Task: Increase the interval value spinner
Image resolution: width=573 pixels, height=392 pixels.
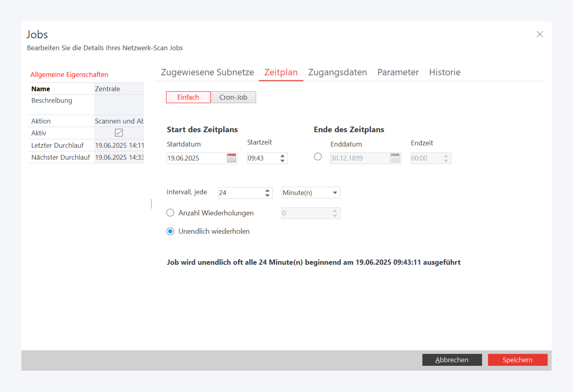Action: point(267,190)
